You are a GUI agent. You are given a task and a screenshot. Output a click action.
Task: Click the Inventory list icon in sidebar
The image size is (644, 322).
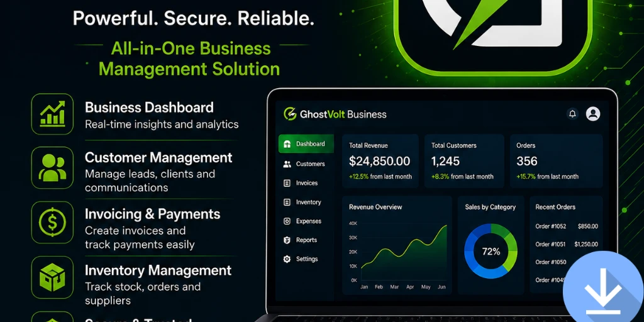[287, 202]
